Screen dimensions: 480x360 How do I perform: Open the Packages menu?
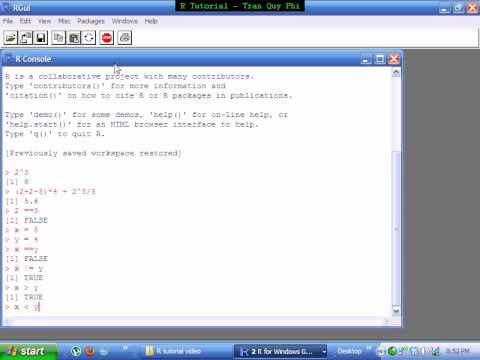[x=91, y=21]
